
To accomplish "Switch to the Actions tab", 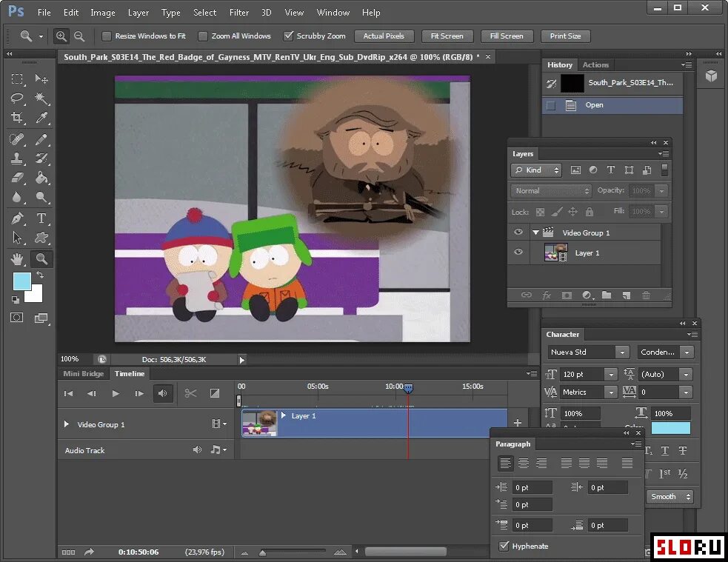I will pyautogui.click(x=595, y=65).
